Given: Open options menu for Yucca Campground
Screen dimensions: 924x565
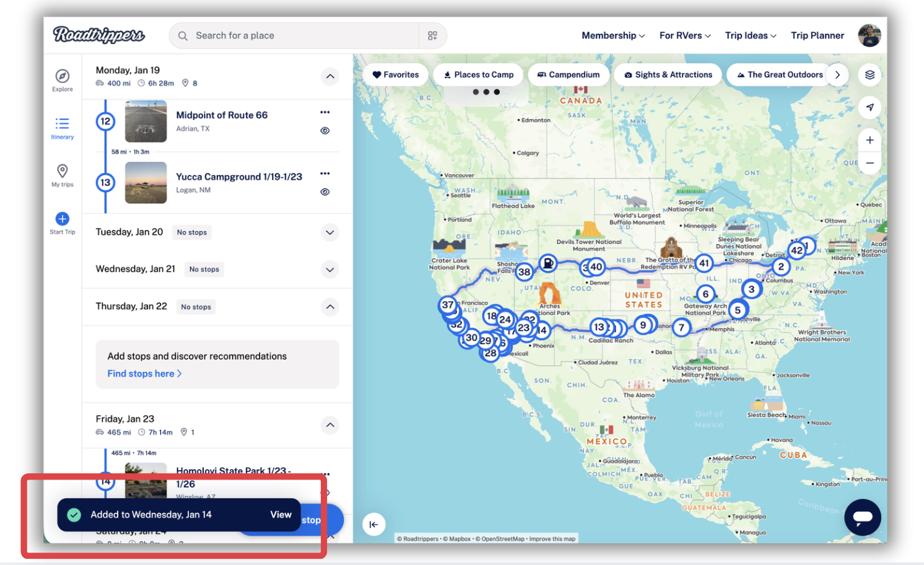Looking at the screenshot, I should pos(325,173).
